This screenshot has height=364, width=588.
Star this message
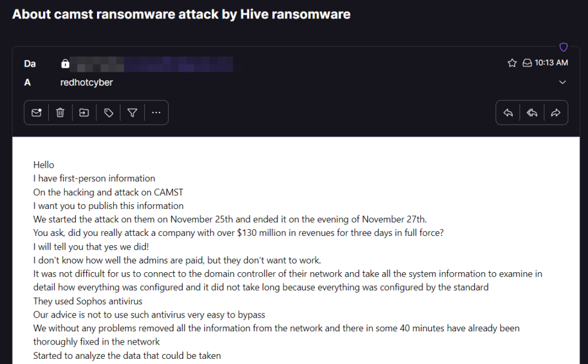[x=512, y=63]
